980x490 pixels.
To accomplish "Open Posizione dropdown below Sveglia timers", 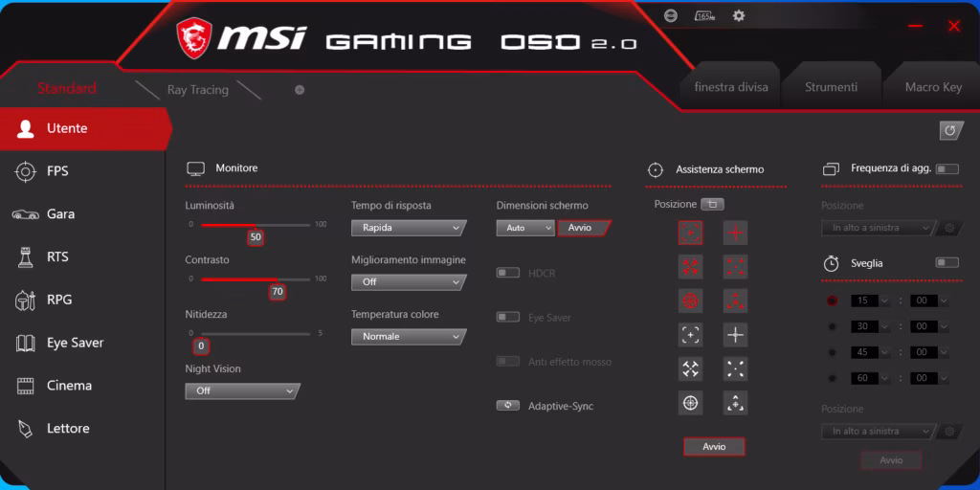I will pos(879,432).
